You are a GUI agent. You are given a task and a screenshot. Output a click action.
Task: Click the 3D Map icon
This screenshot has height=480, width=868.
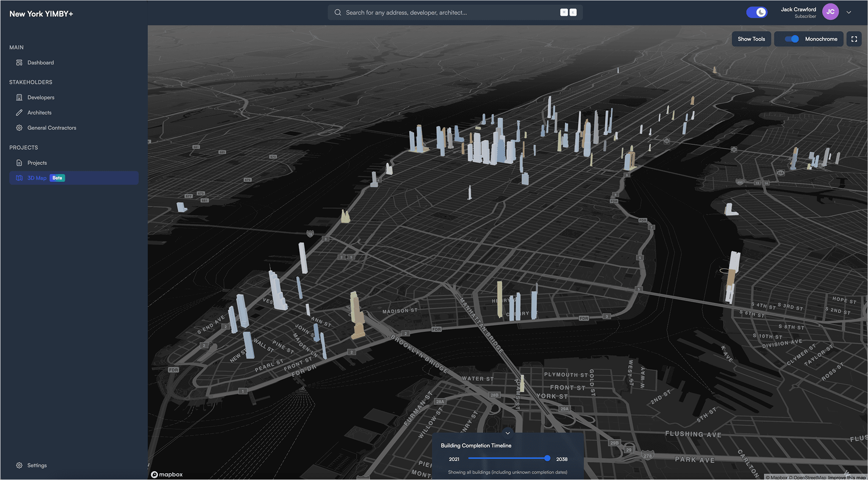pos(19,178)
